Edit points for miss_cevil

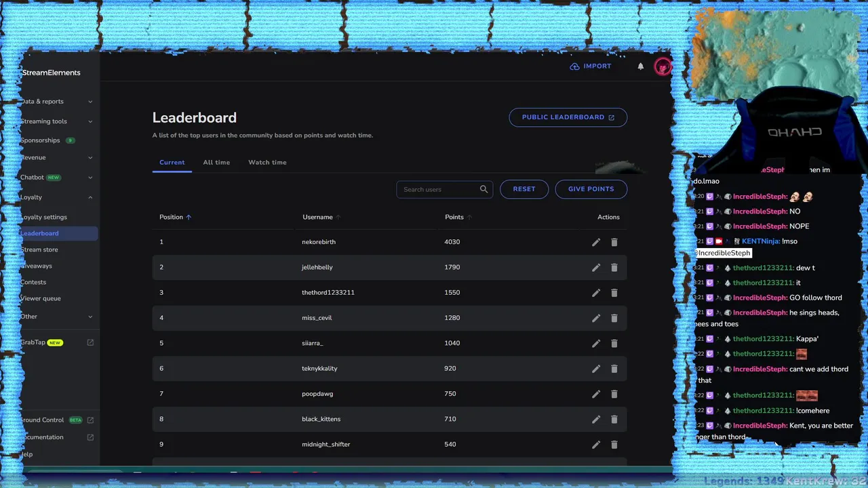click(596, 318)
